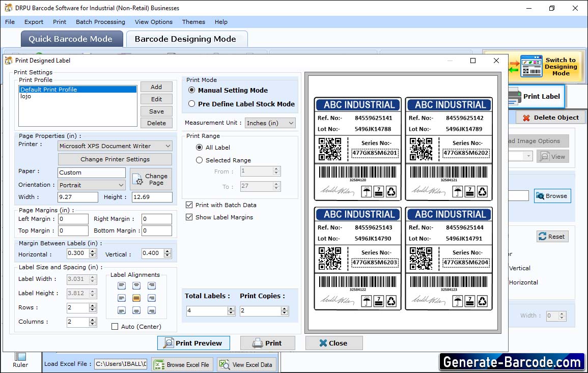This screenshot has width=588, height=373.
Task: Increase the Columns value
Action: pos(93,320)
